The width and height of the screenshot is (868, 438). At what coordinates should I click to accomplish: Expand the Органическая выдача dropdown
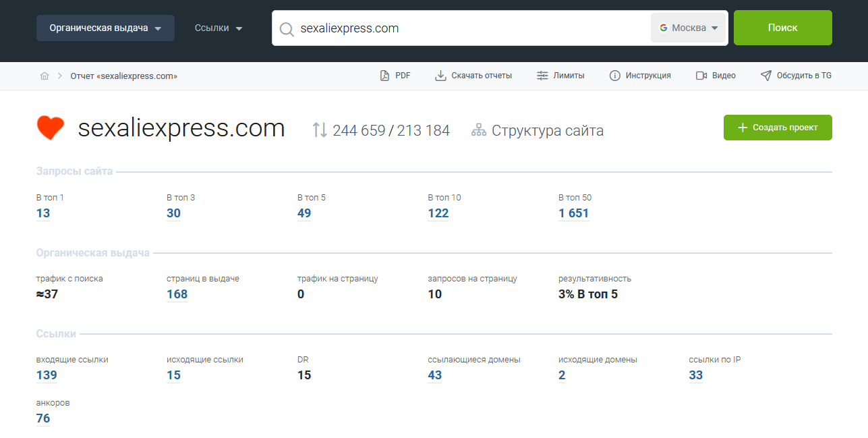click(x=105, y=28)
